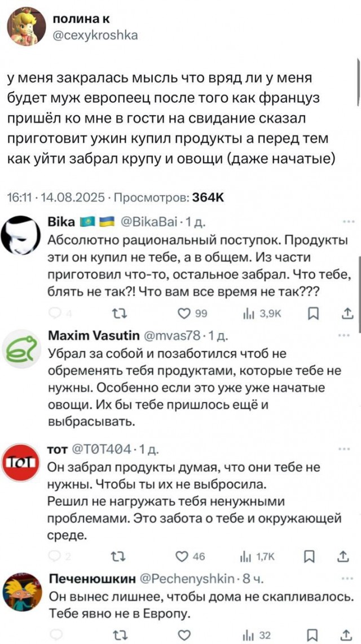This screenshot has height=644, width=361.
Task: Open полина к's profile picture
Action: (x=24, y=24)
